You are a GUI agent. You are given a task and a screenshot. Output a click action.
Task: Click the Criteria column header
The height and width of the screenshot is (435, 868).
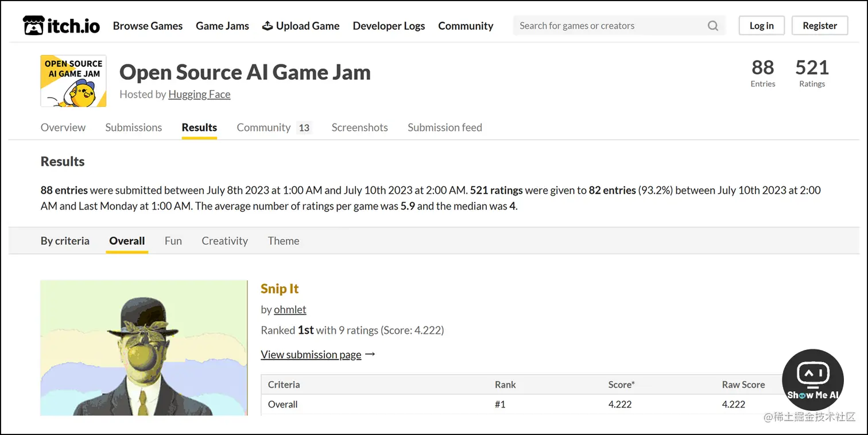(x=284, y=385)
